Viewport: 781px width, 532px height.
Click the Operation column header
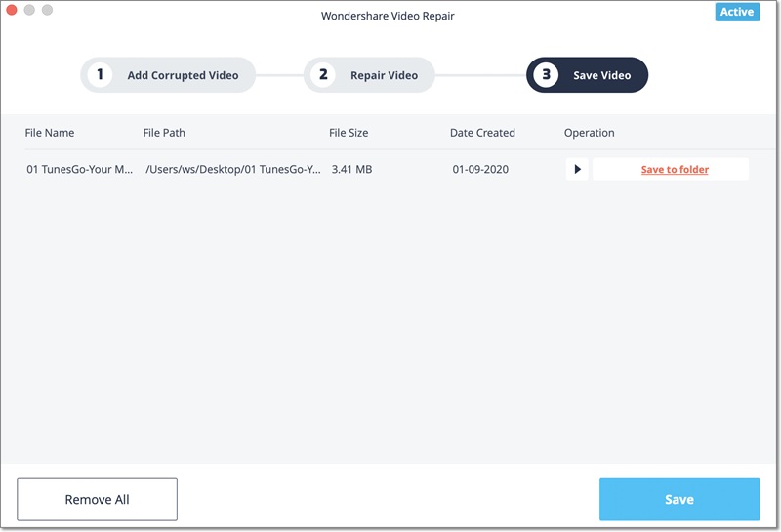pyautogui.click(x=590, y=133)
